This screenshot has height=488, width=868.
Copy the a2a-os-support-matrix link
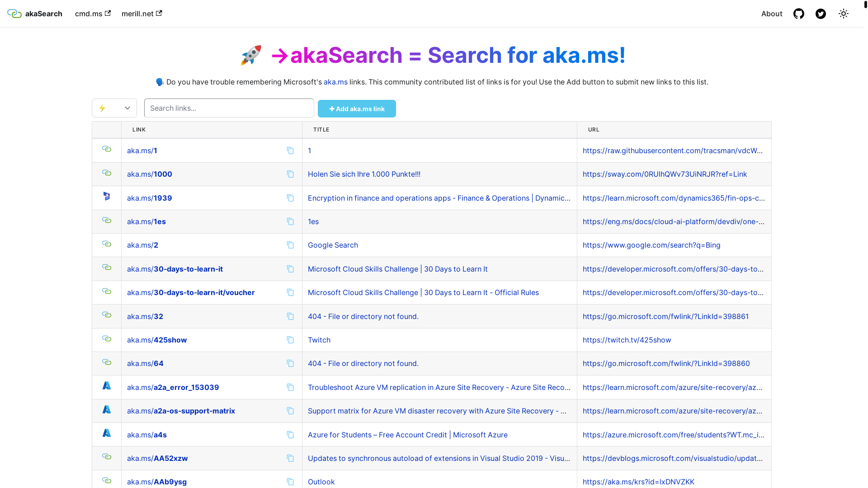point(290,411)
